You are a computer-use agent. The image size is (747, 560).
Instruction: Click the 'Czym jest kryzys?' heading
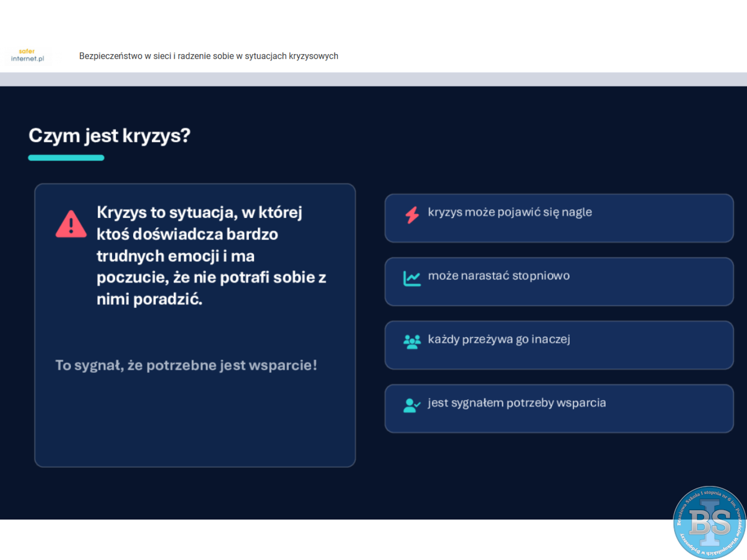click(110, 136)
